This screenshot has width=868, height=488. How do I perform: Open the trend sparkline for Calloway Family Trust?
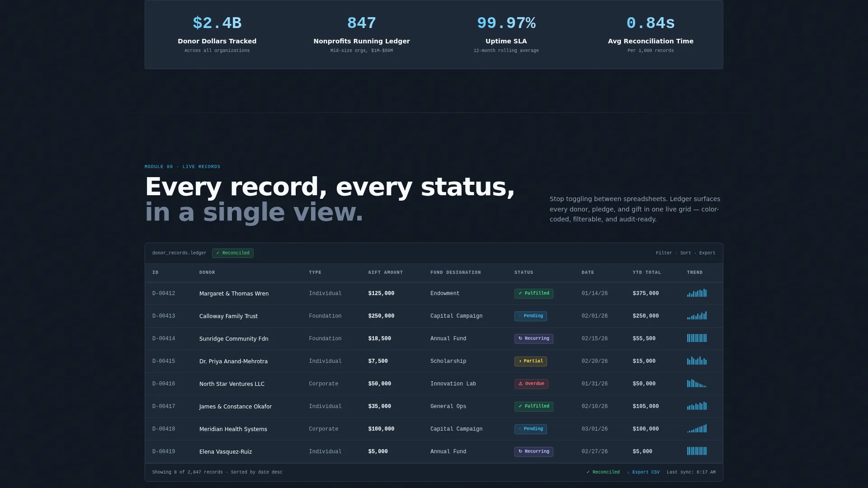(697, 315)
